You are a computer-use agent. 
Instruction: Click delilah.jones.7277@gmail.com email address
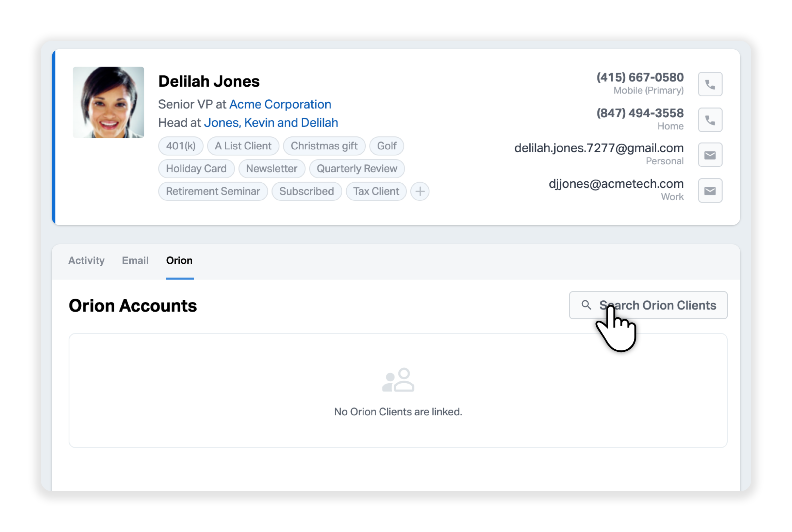(x=599, y=148)
